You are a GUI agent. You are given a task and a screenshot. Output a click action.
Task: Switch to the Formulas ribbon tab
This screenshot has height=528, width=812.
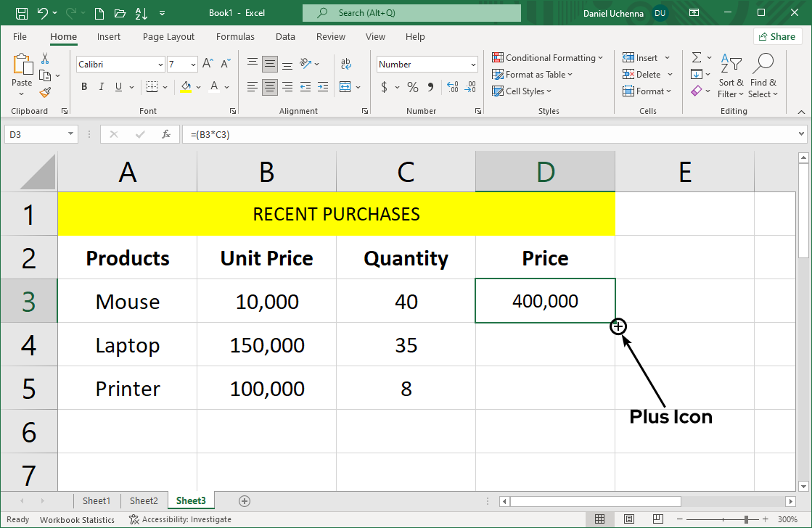tap(235, 36)
